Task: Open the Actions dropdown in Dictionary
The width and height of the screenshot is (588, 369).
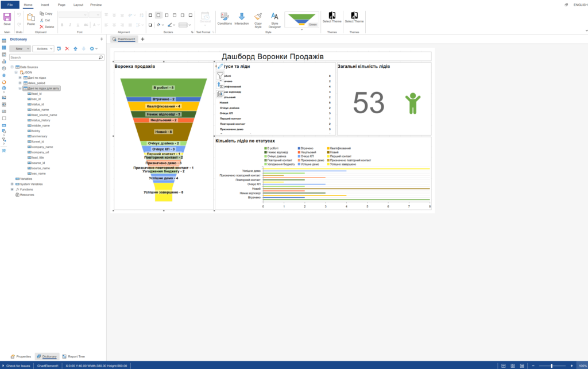Action: [43, 49]
